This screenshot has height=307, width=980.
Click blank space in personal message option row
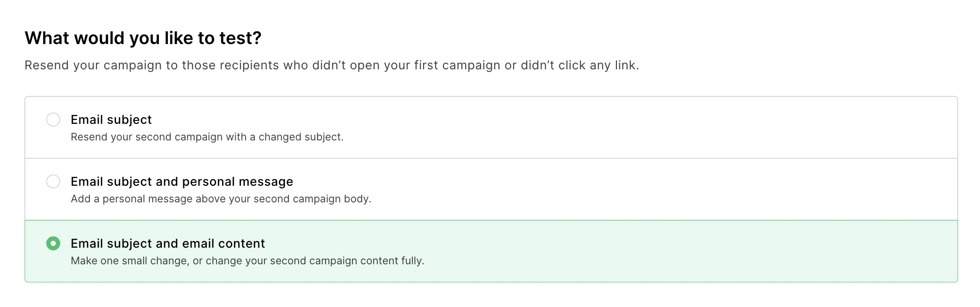point(611,189)
